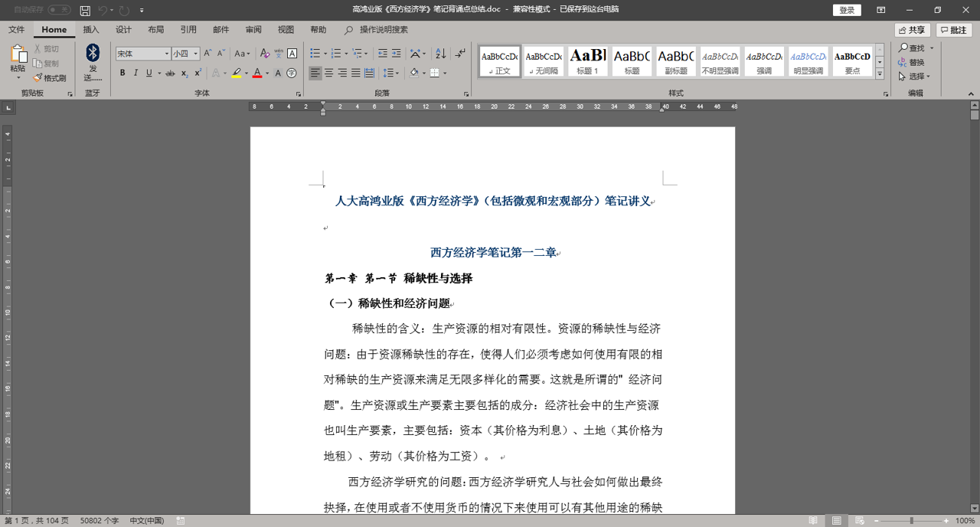Increase font size with the grow font icon
The height and width of the screenshot is (527, 980).
(x=207, y=54)
